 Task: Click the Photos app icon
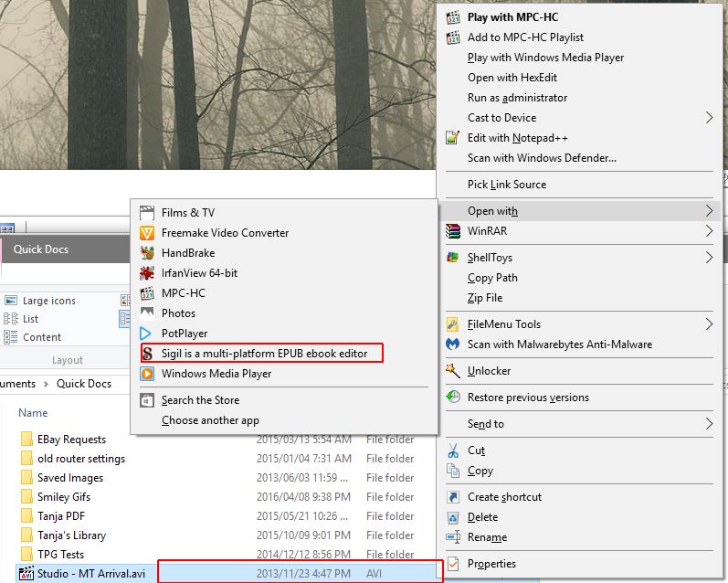pyautogui.click(x=147, y=313)
